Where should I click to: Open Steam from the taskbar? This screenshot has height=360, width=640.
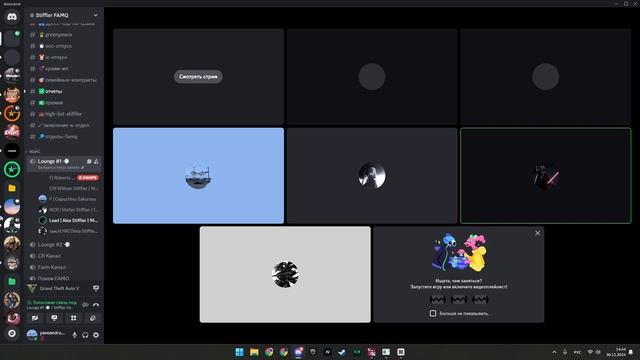pyautogui.click(x=342, y=352)
